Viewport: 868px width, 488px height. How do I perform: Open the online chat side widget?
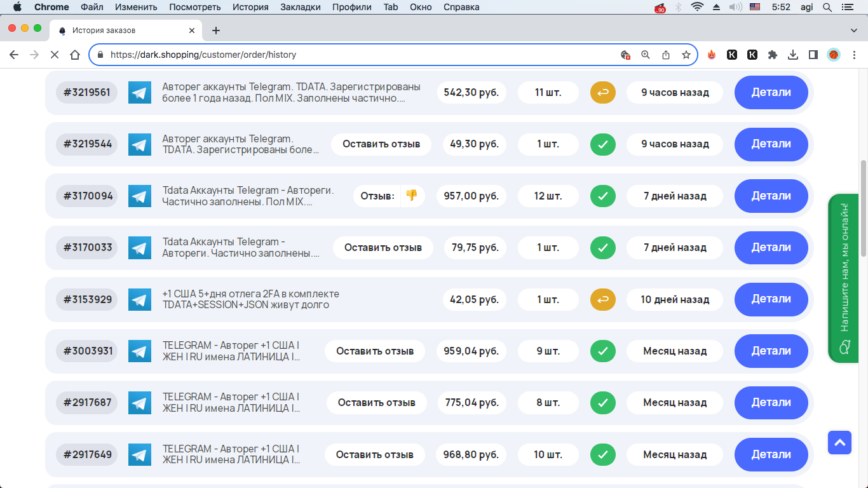[x=844, y=278]
